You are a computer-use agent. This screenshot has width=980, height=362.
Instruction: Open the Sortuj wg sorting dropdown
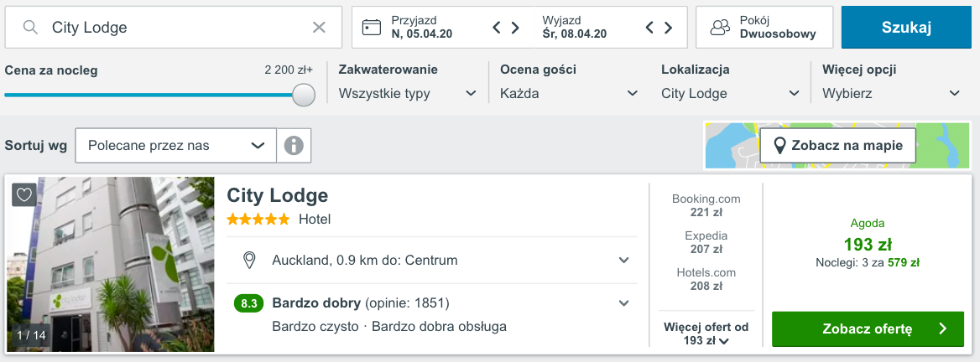pos(175,146)
